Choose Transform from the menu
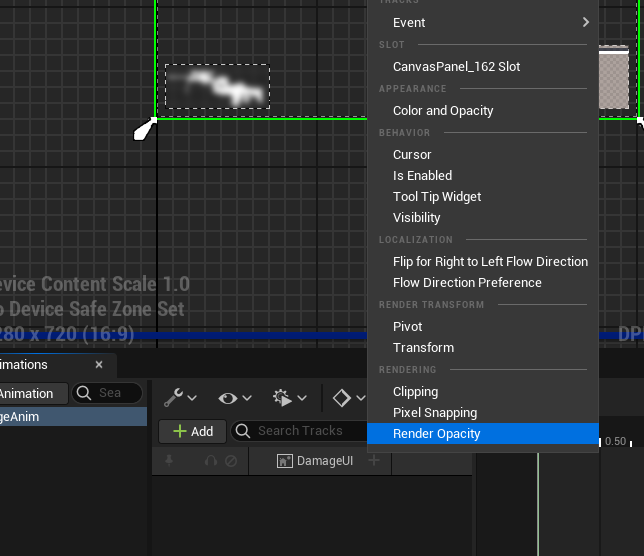Screen dimensions: 644x556 483,347
